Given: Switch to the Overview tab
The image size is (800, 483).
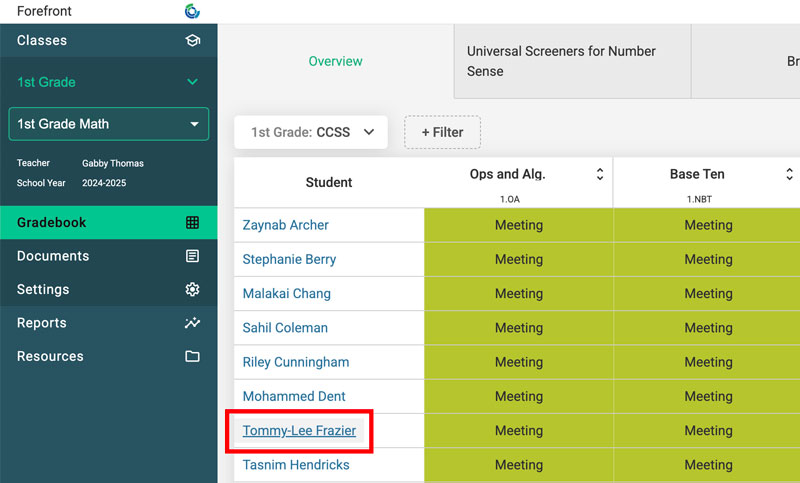Looking at the screenshot, I should coord(335,62).
